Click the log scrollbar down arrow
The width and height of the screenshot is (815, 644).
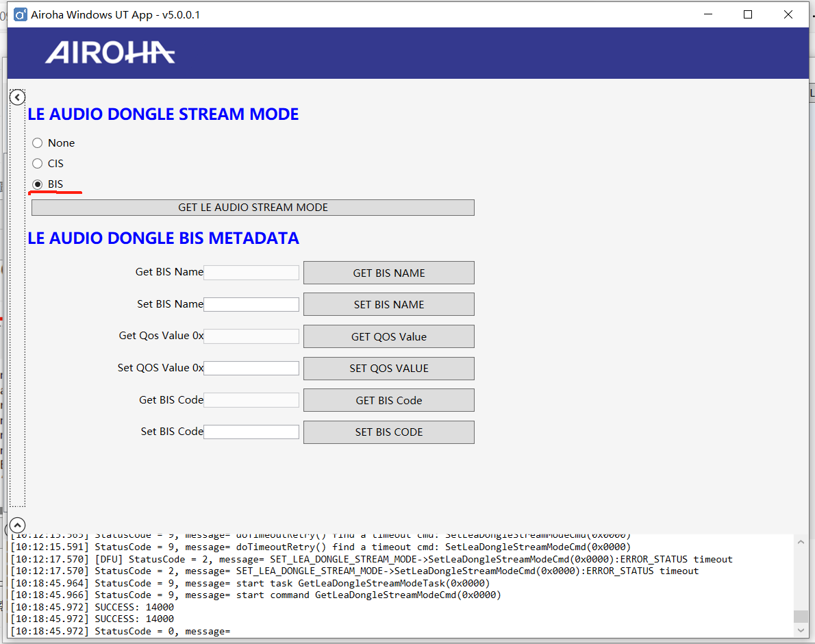(801, 630)
